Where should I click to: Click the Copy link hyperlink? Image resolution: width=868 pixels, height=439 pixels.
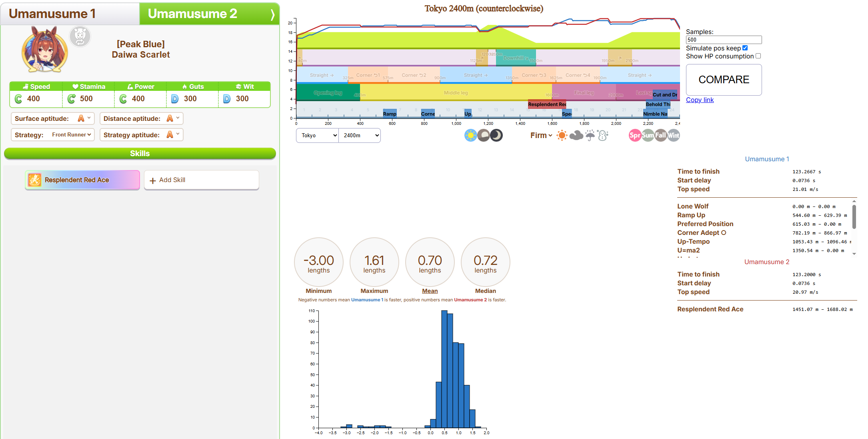[x=700, y=100]
